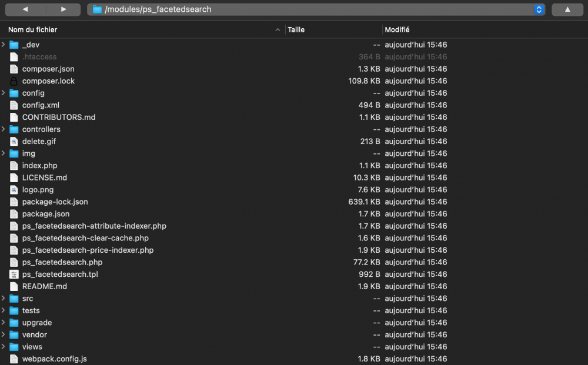Click the composer.lock padlock icon

[x=14, y=81]
